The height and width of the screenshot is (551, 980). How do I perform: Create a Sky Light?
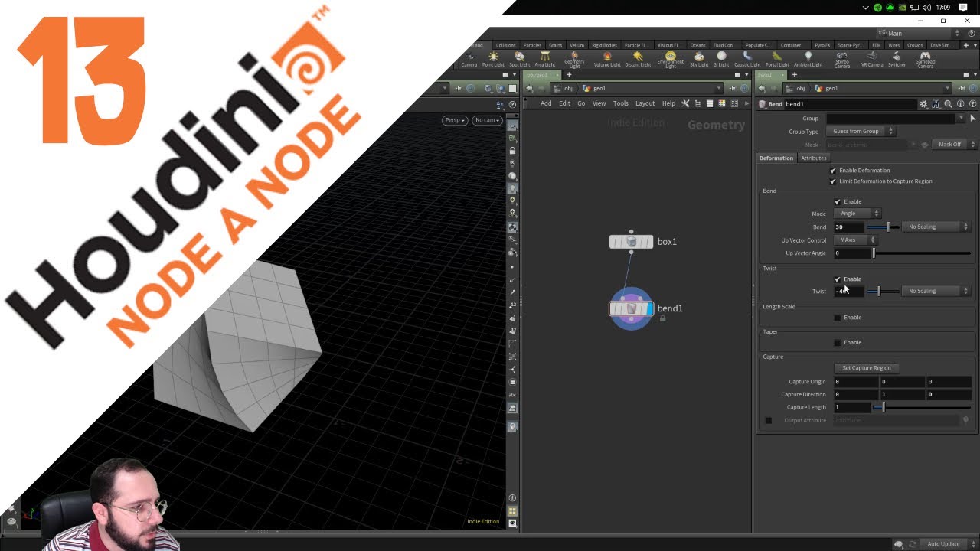point(699,59)
